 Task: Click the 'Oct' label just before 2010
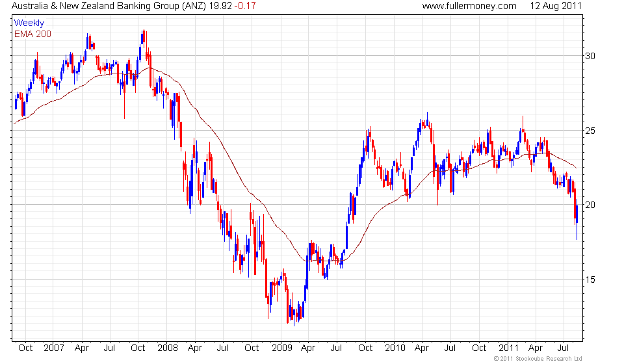point(365,348)
